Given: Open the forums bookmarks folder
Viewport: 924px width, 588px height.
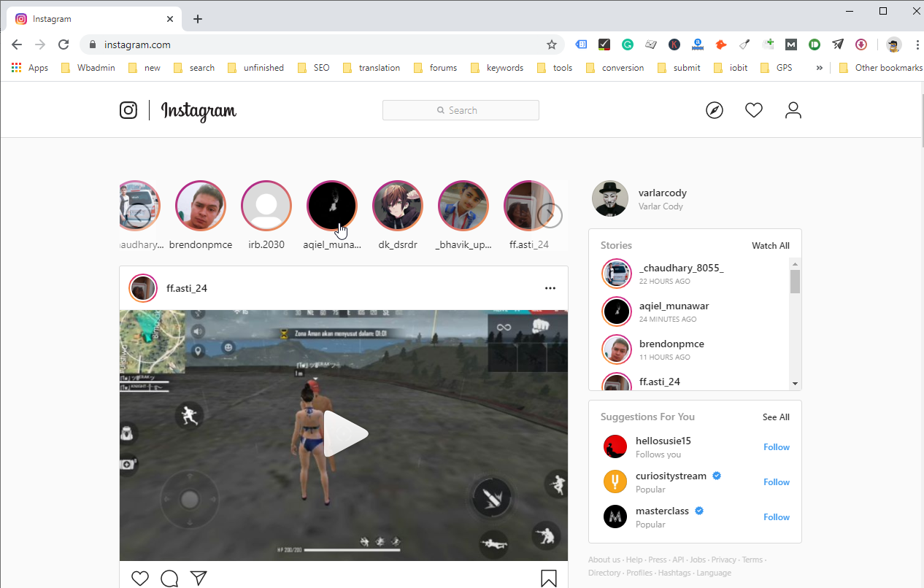Looking at the screenshot, I should [x=436, y=68].
